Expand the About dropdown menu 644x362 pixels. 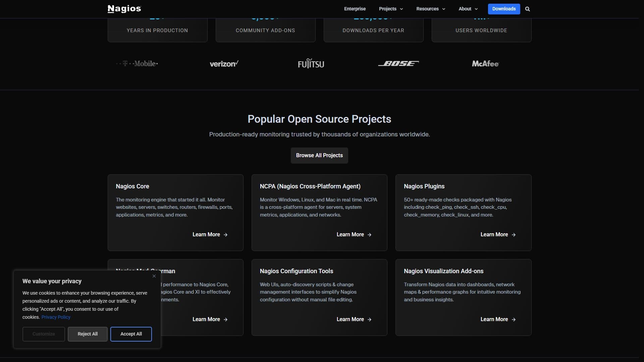468,9
